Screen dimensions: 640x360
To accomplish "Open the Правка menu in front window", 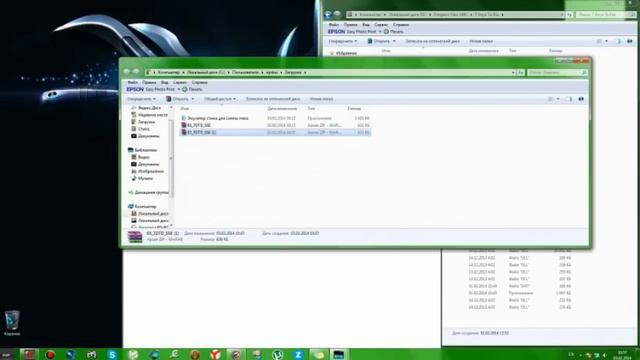I will [x=149, y=82].
